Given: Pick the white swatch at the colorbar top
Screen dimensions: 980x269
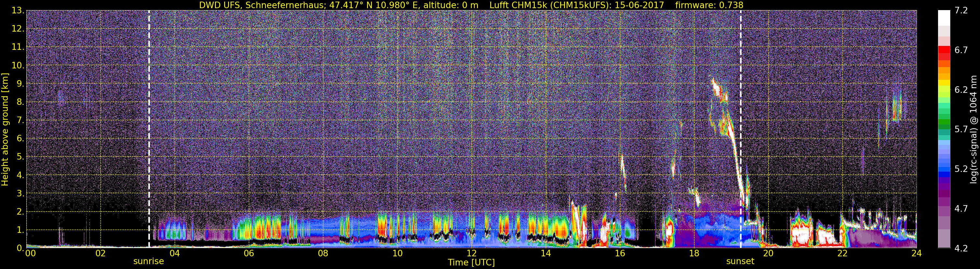Looking at the screenshot, I should tap(944, 18).
